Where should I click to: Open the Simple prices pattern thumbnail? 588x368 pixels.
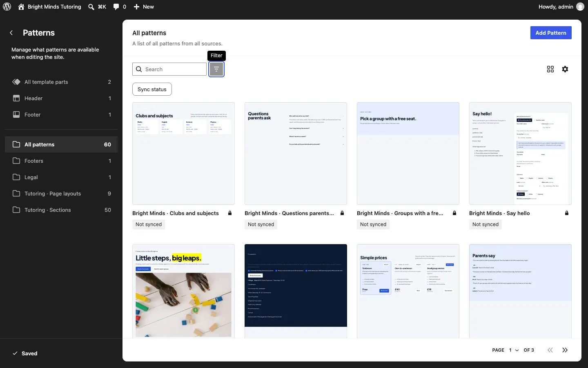408,291
